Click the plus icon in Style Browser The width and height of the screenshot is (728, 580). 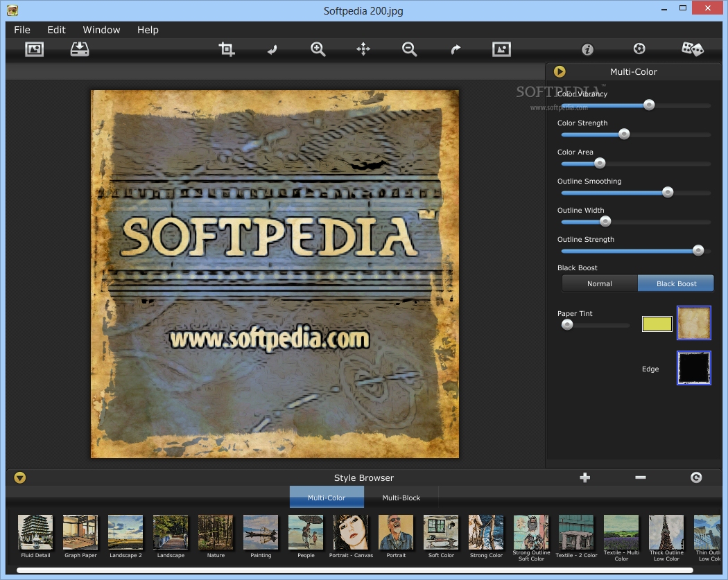point(585,477)
